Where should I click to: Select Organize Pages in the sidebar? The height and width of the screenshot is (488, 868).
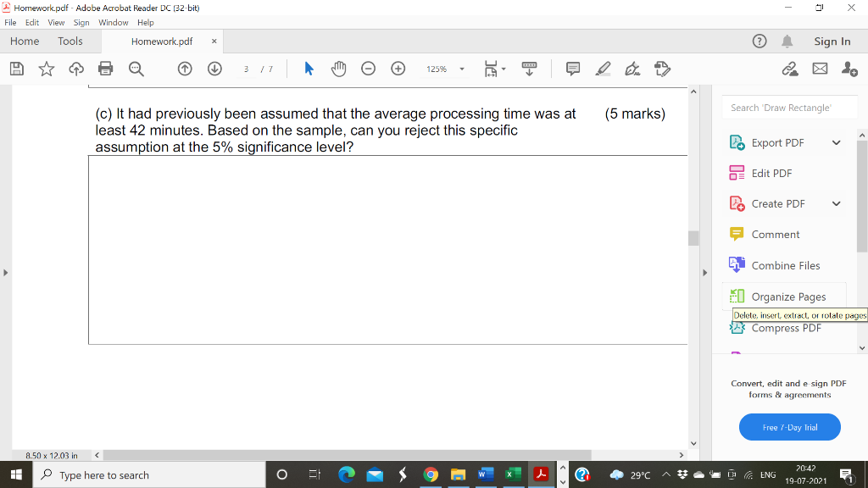click(790, 297)
